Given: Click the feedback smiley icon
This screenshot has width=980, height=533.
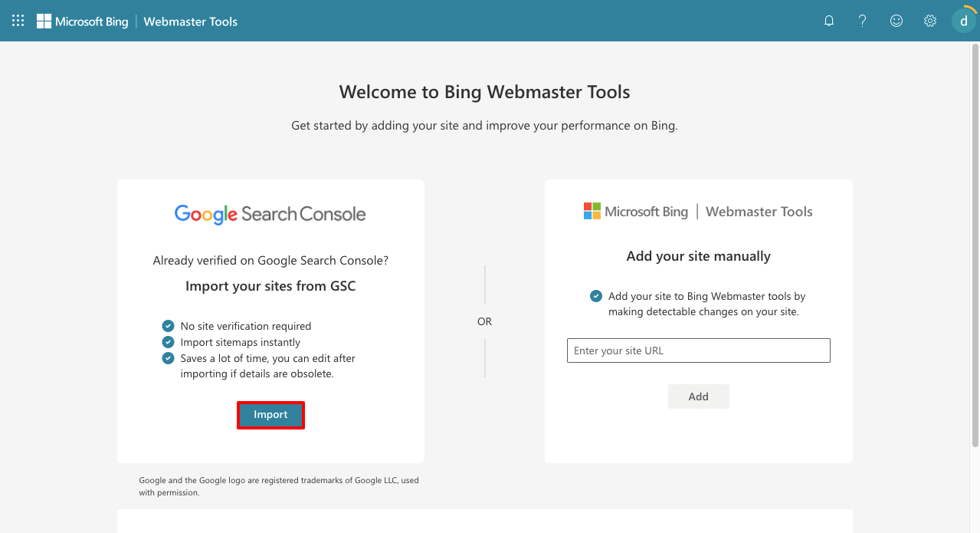Looking at the screenshot, I should click(x=896, y=21).
